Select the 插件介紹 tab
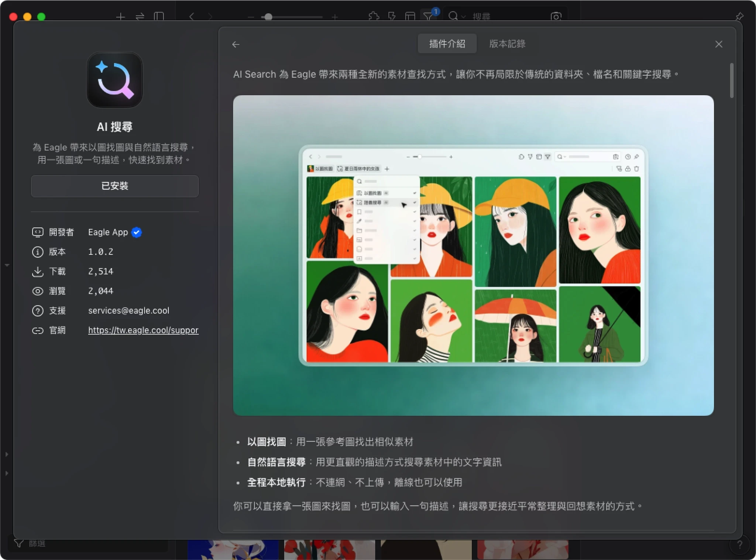Screen dimensions: 756x560 447,44
